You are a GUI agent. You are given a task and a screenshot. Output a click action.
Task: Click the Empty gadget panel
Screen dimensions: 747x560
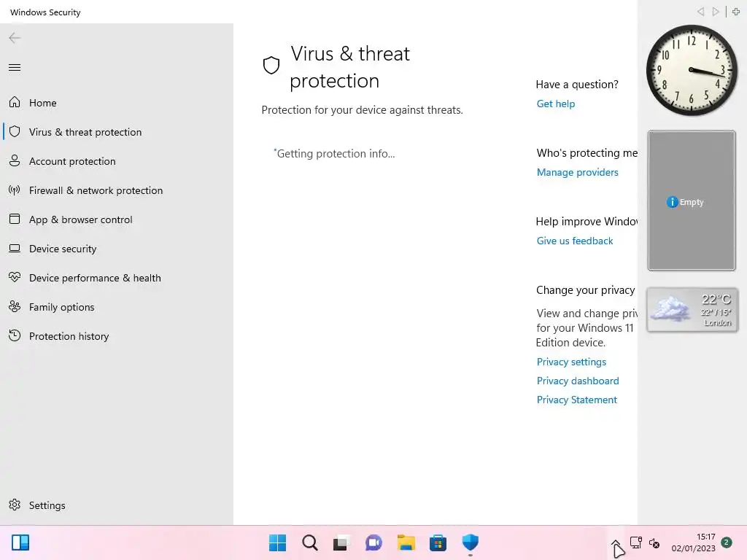[692, 201]
